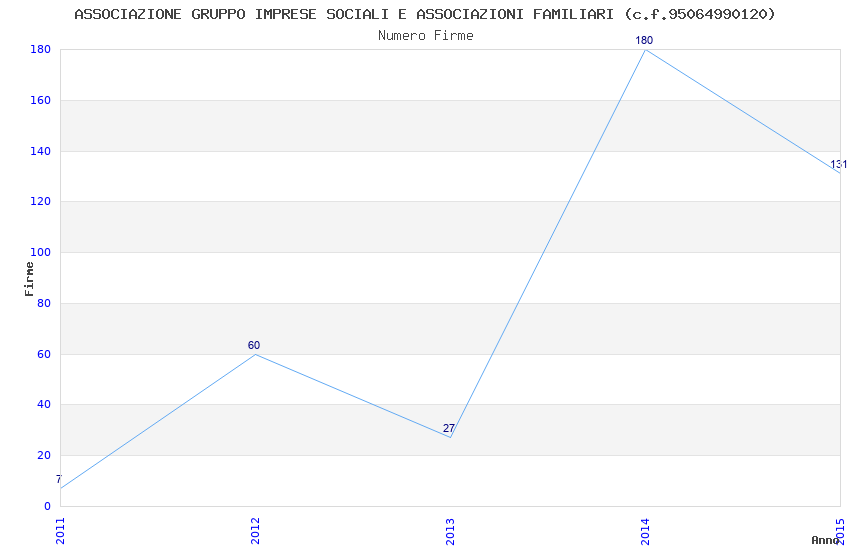Select the data label 60 at 2012

click(254, 345)
